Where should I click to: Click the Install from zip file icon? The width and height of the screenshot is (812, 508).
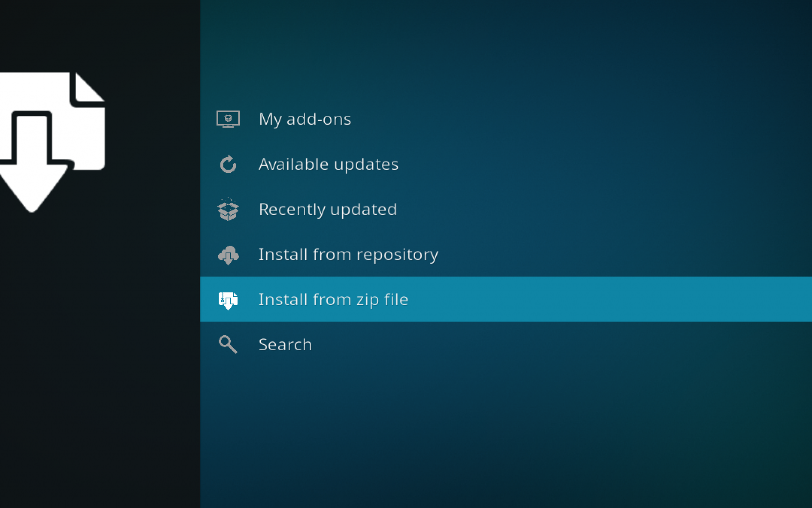pyautogui.click(x=228, y=300)
